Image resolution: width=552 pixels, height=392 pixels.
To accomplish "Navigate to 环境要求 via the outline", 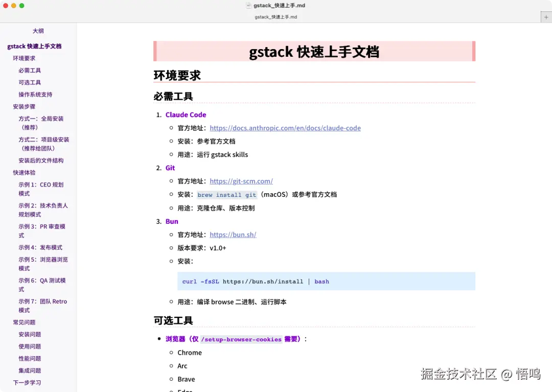I will point(24,58).
